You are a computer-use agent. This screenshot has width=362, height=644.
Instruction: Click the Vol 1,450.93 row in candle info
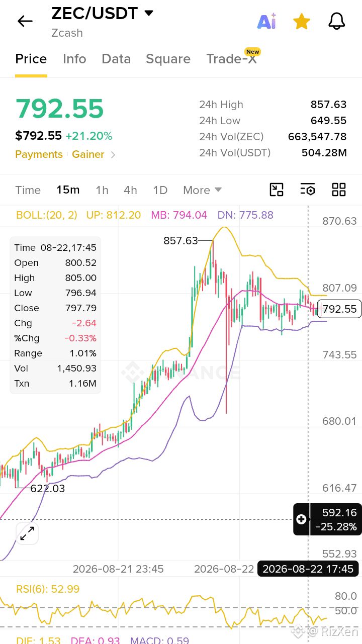[55, 368]
